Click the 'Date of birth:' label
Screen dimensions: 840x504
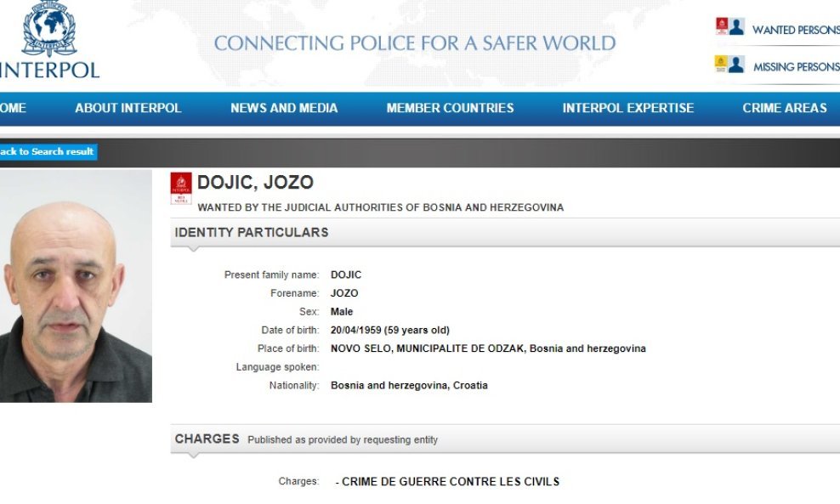tap(290, 330)
